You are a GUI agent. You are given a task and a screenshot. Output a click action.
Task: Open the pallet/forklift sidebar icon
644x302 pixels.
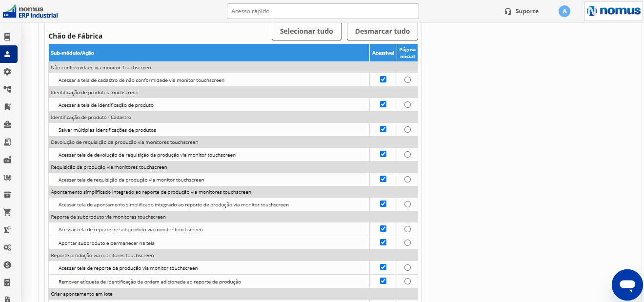tap(7, 177)
